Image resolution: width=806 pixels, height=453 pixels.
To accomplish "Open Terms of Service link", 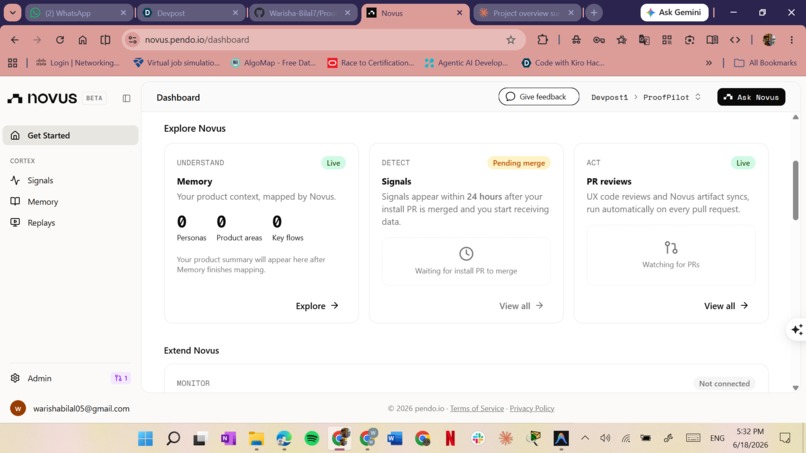I will pyautogui.click(x=477, y=408).
